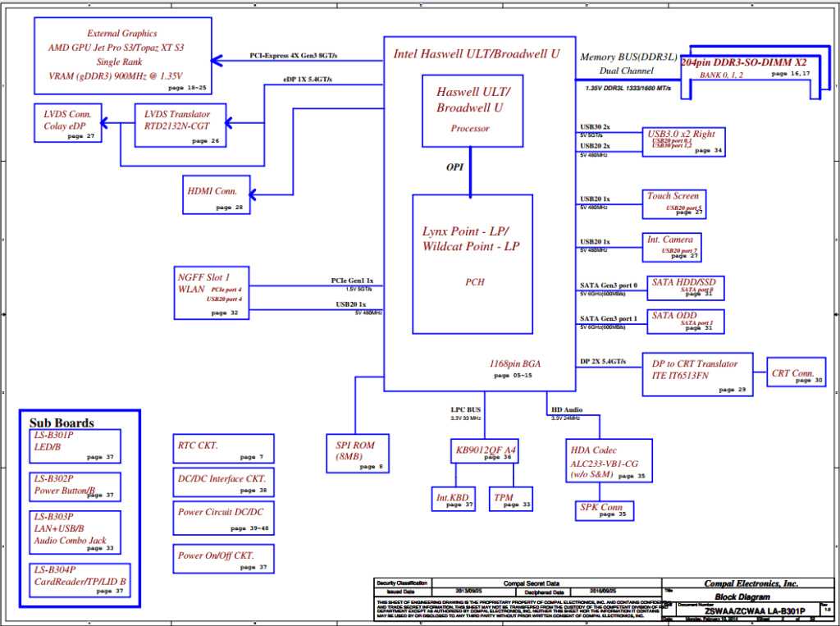Click the OPI link label

(x=454, y=167)
